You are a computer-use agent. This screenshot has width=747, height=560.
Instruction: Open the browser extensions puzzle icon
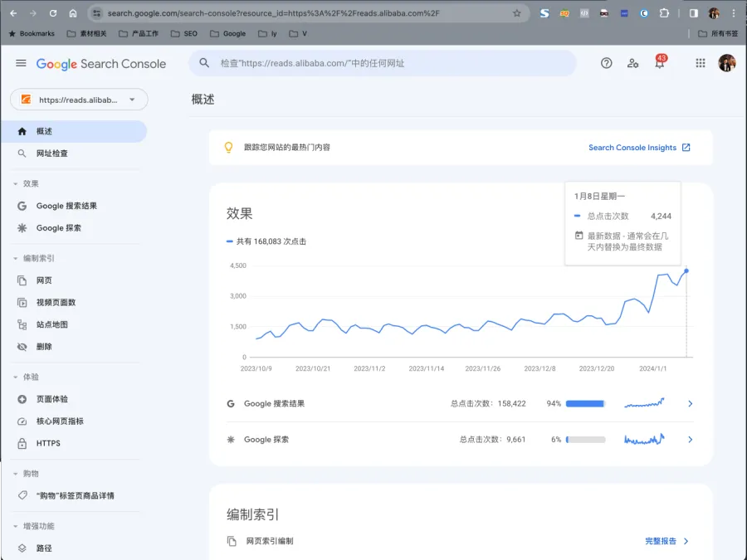(x=664, y=13)
